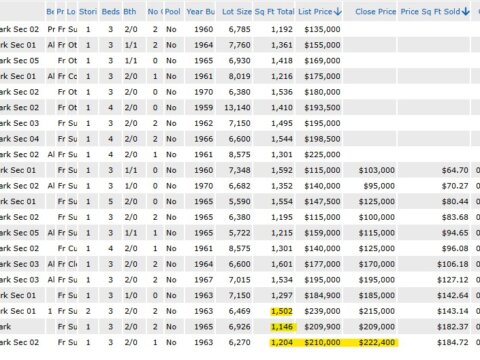Image resolution: width=480 pixels, height=360 pixels.
Task: Click the highlighted $222,400 close price
Action: (x=377, y=342)
